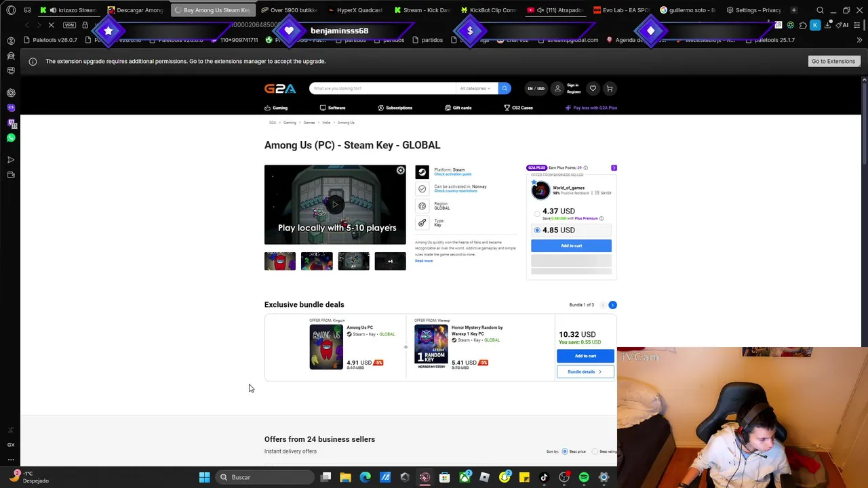Open TikTok from the taskbar
The width and height of the screenshot is (868, 488).
coord(544,477)
